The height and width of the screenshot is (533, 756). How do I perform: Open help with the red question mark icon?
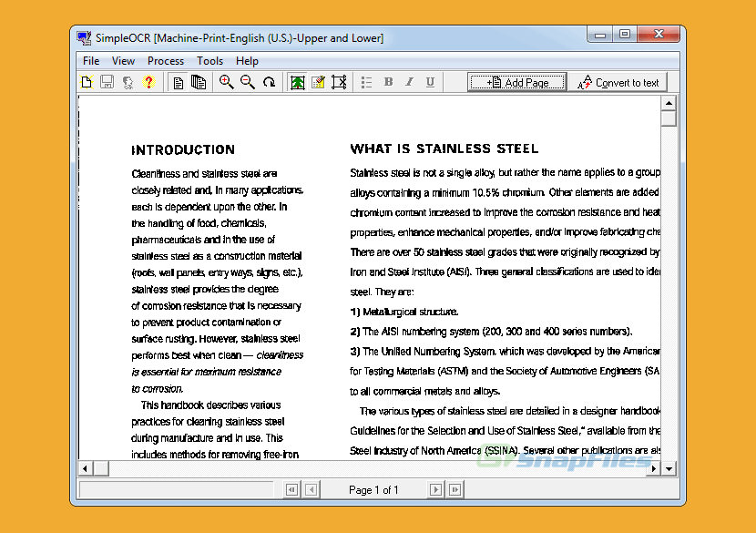pos(148,83)
